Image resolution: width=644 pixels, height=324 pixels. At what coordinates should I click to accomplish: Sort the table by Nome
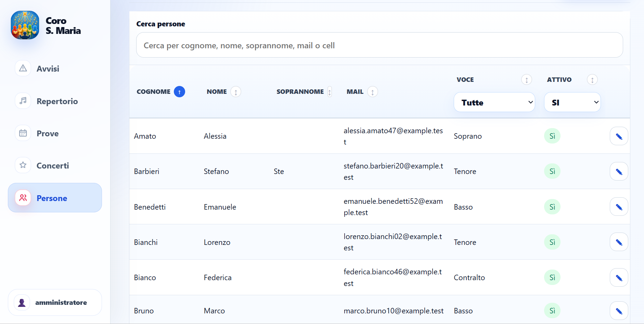click(236, 92)
